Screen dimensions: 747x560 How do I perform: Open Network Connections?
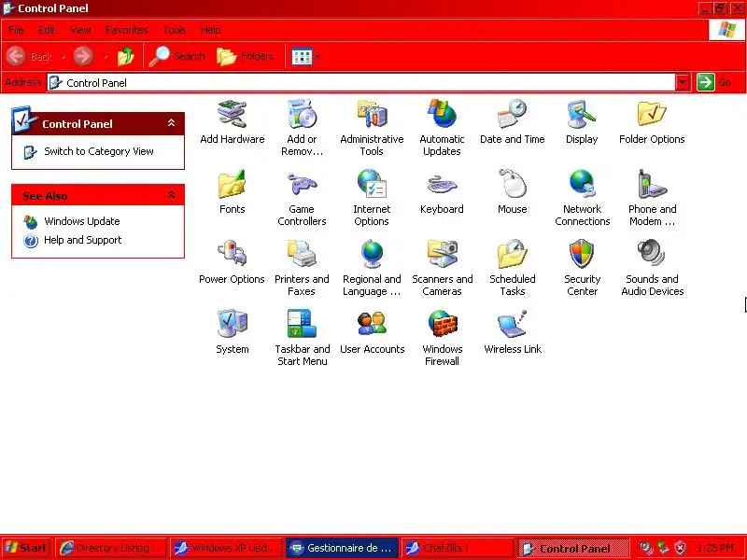point(582,198)
